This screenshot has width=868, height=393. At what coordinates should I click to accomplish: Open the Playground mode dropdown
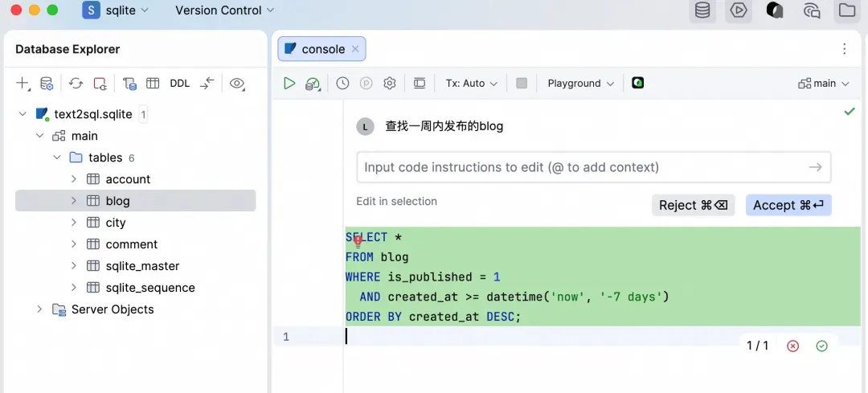(580, 84)
